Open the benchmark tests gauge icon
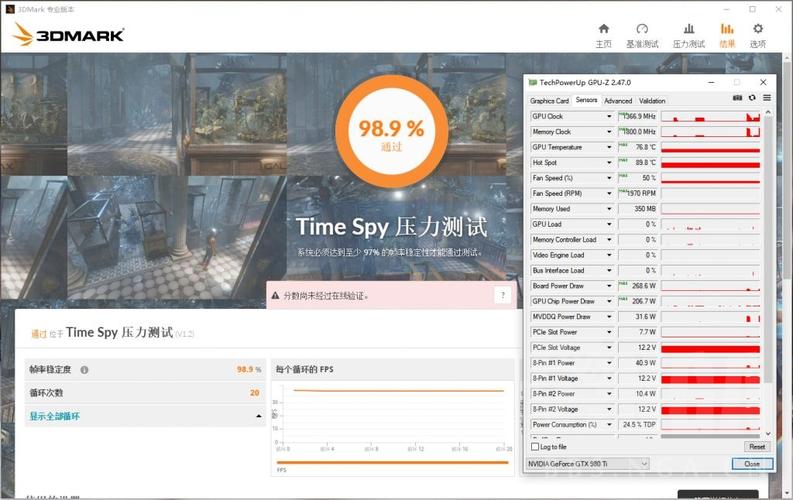 click(642, 29)
